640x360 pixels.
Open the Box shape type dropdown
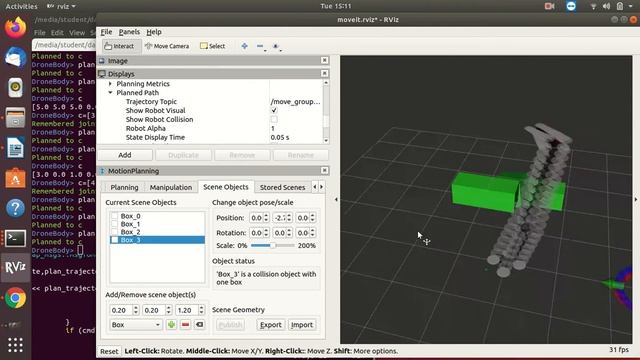136,324
